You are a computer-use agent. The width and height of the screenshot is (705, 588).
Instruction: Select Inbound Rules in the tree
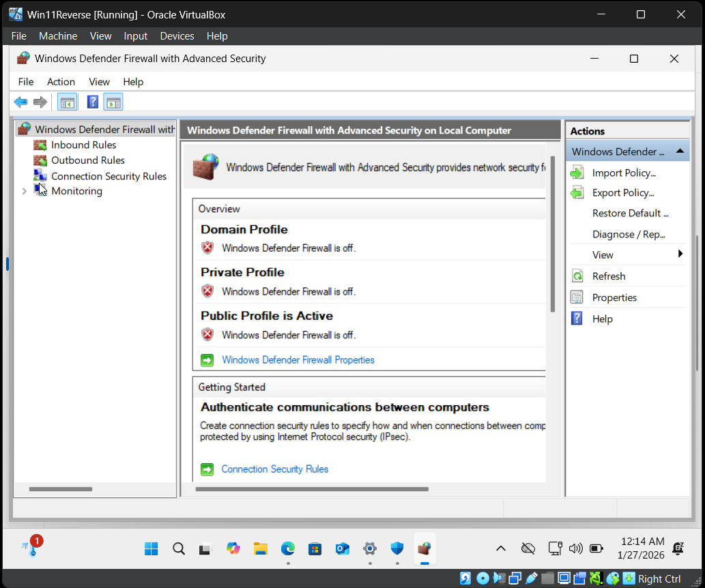(x=83, y=145)
